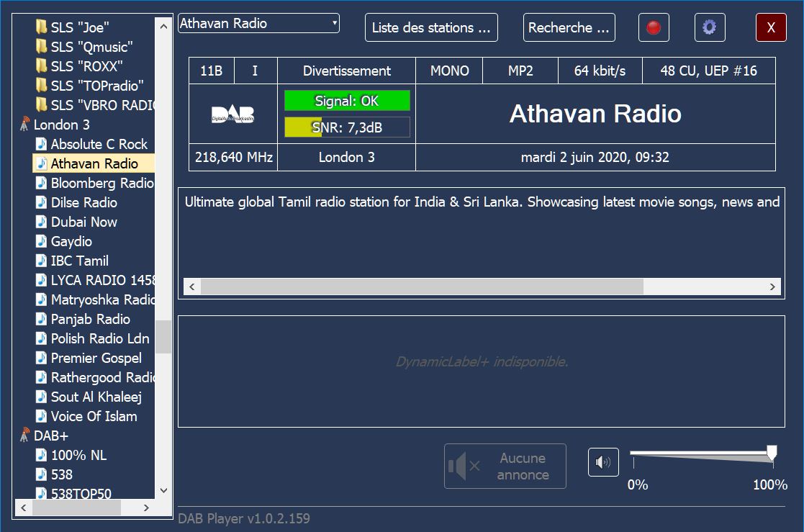The width and height of the screenshot is (804, 532).
Task: Select the DAB+ ensemble node
Action: (51, 436)
